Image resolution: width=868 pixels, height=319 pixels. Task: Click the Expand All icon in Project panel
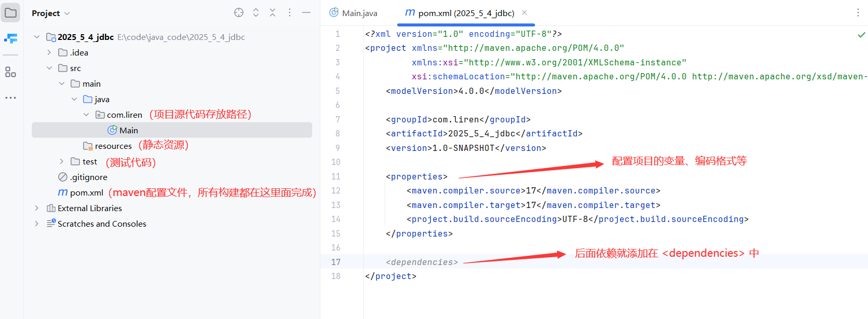pyautogui.click(x=256, y=12)
